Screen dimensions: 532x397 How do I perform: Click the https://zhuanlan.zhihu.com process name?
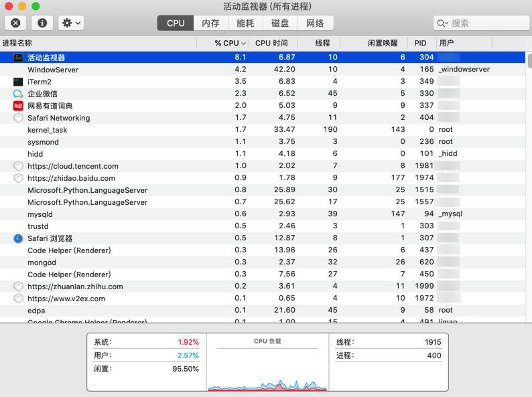pos(75,287)
